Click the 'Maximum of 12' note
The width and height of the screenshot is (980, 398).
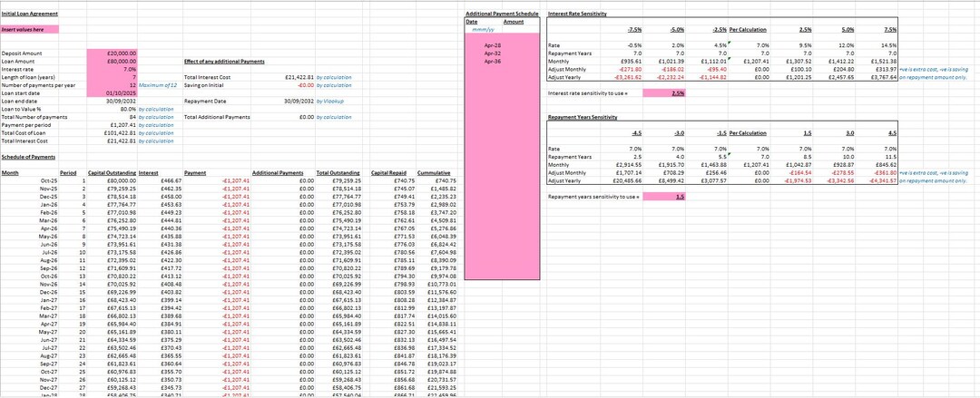click(158, 85)
